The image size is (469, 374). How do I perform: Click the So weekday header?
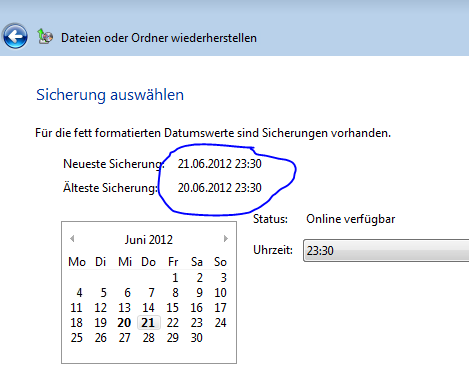pos(220,262)
